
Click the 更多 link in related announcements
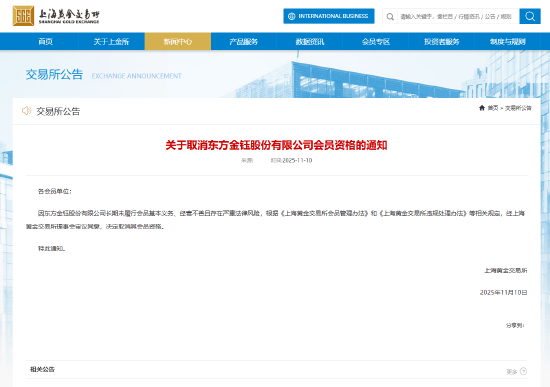point(512,372)
